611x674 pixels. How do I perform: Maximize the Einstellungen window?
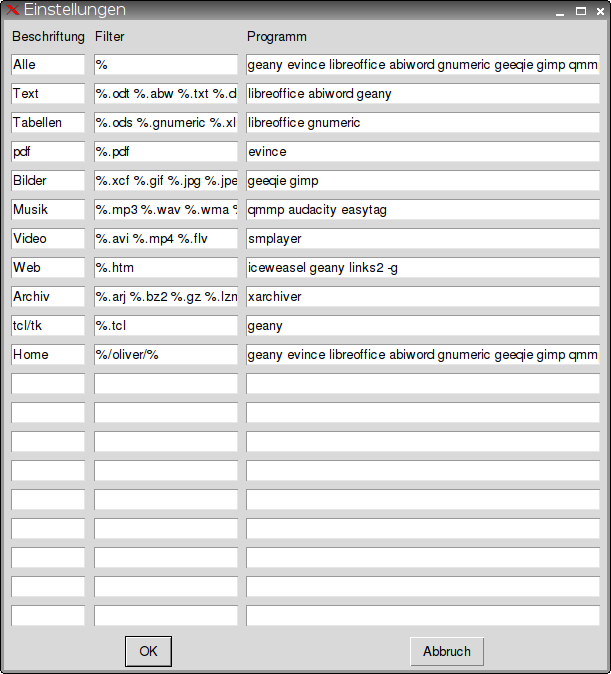(x=581, y=12)
